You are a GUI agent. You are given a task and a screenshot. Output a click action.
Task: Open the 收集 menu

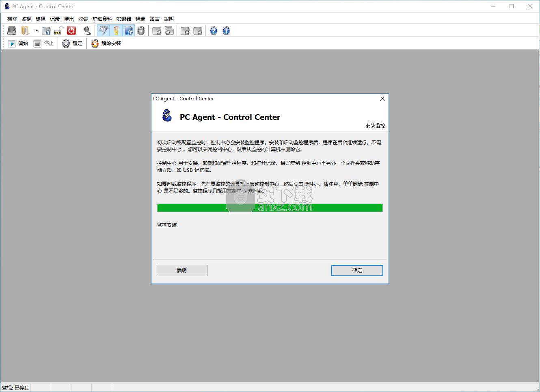(83, 19)
